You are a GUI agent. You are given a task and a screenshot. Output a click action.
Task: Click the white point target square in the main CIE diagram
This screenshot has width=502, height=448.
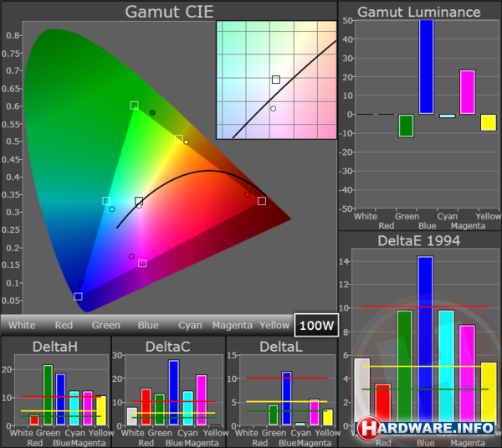(x=139, y=201)
